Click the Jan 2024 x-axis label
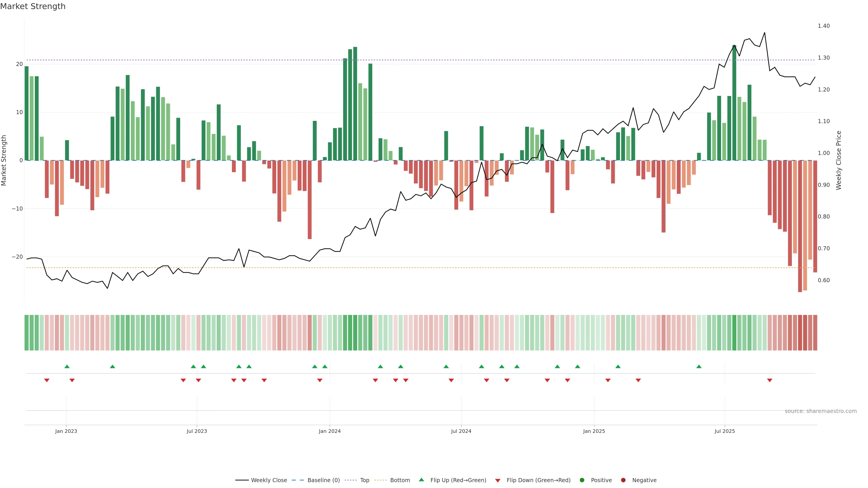868x488 pixels. click(x=330, y=431)
